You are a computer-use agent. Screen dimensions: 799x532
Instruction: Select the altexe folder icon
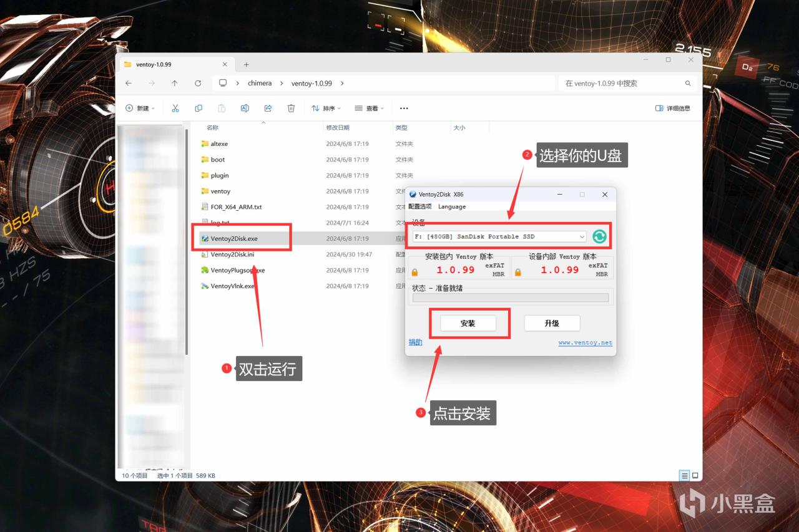click(205, 144)
